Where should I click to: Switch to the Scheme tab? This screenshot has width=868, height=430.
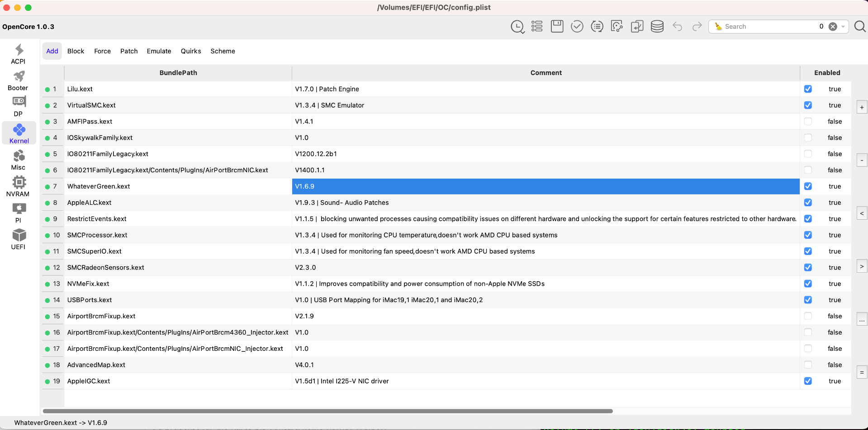click(x=223, y=51)
